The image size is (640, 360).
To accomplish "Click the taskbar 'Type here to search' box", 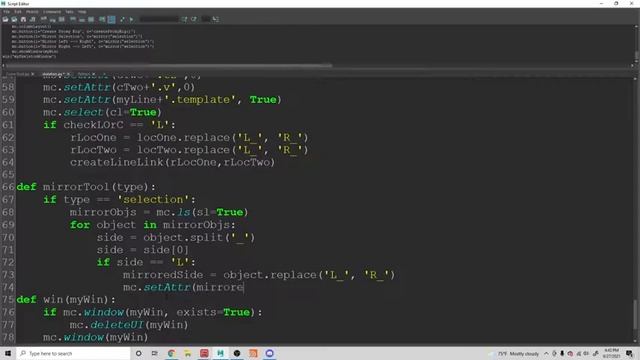I will point(73,353).
